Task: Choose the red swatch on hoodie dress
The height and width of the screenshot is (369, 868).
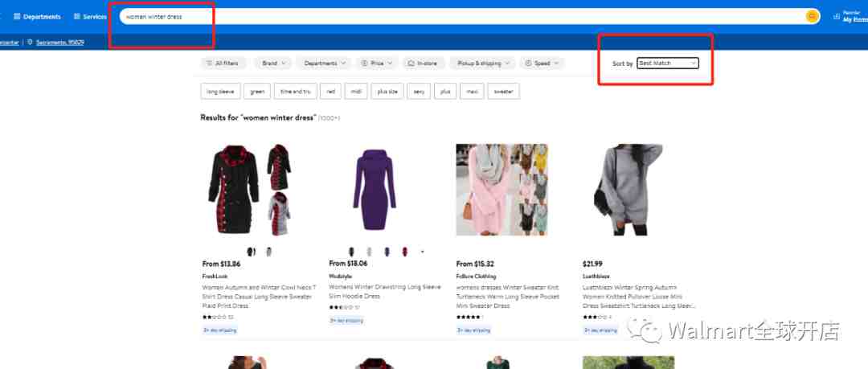Action: 404,252
